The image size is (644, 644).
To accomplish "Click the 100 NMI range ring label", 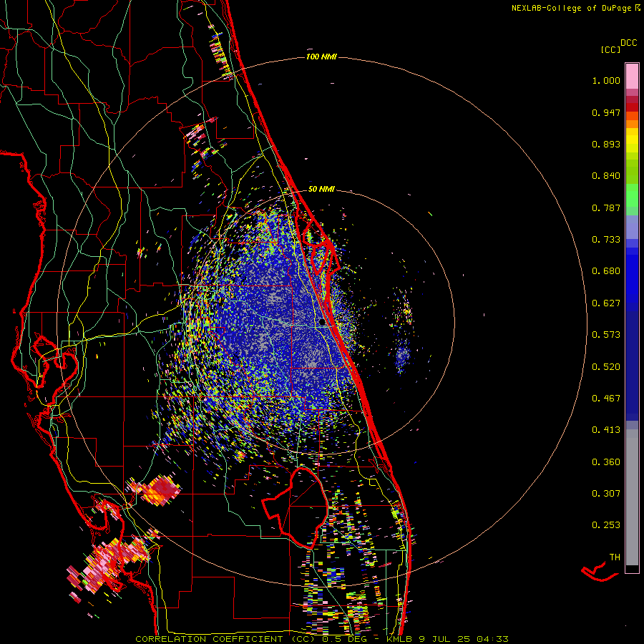I will (x=321, y=57).
